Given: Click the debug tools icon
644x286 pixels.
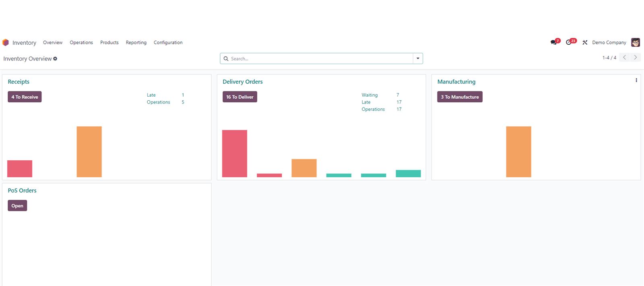Looking at the screenshot, I should (585, 42).
